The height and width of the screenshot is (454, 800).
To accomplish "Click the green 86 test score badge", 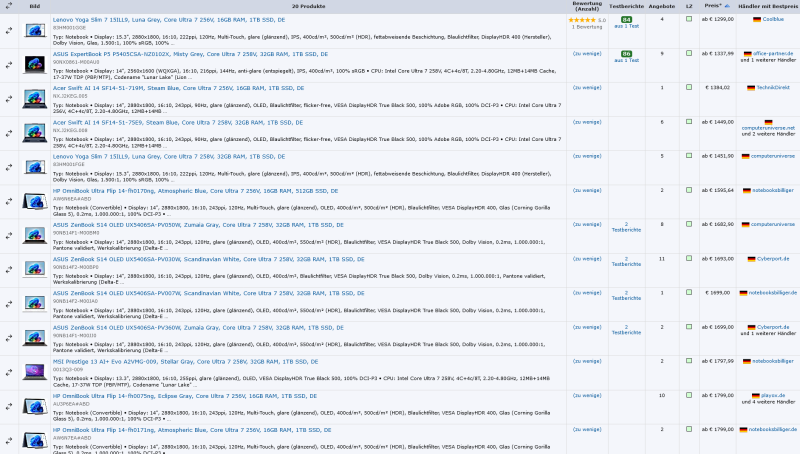I will [627, 54].
